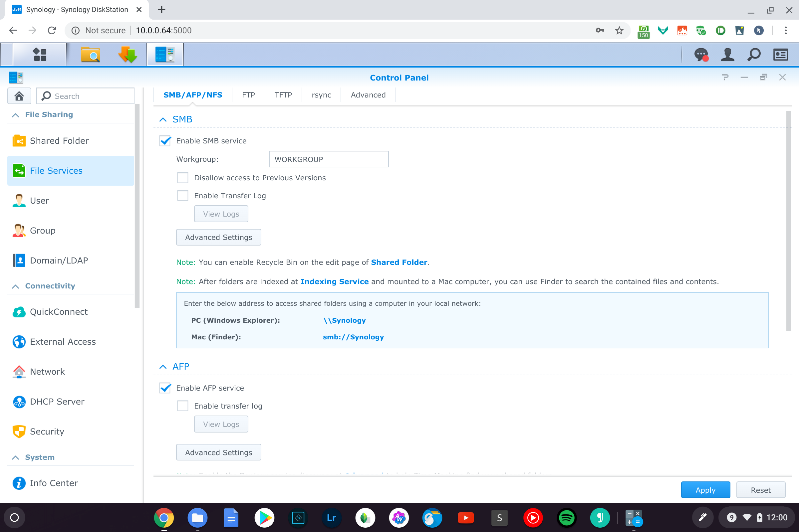799x532 pixels.
Task: Open Spotify from the shelf
Action: click(566, 518)
